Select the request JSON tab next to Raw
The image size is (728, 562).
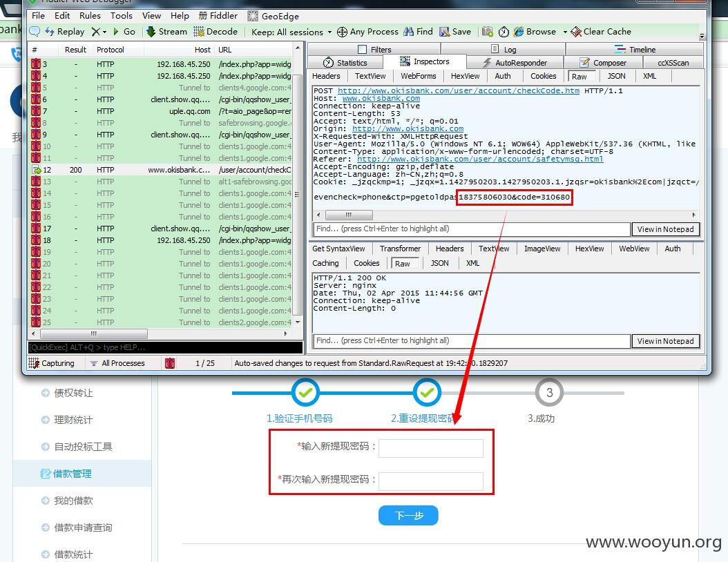(x=616, y=76)
